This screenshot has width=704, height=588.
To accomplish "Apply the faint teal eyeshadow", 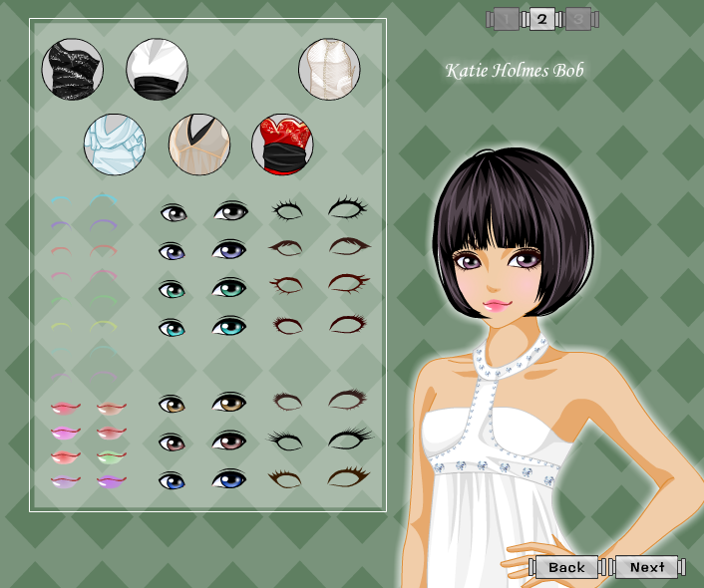I will (85, 351).
